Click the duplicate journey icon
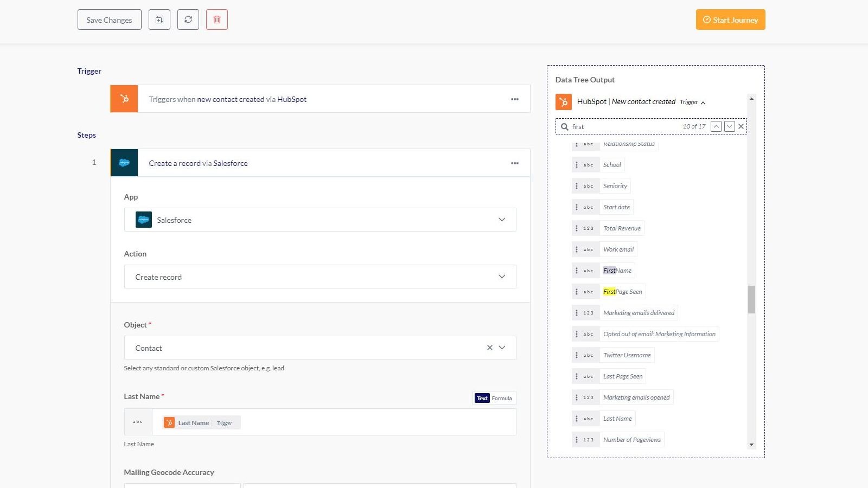This screenshot has width=868, height=488. 159,19
